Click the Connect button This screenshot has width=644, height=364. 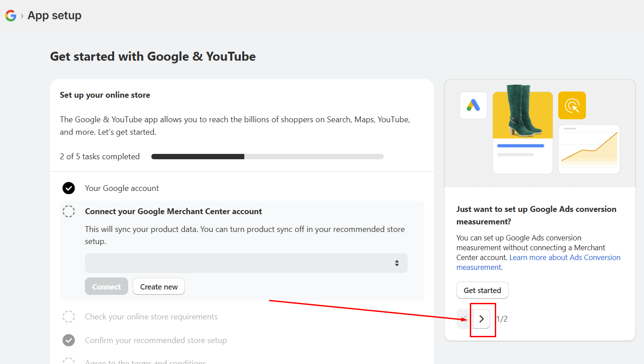click(106, 286)
